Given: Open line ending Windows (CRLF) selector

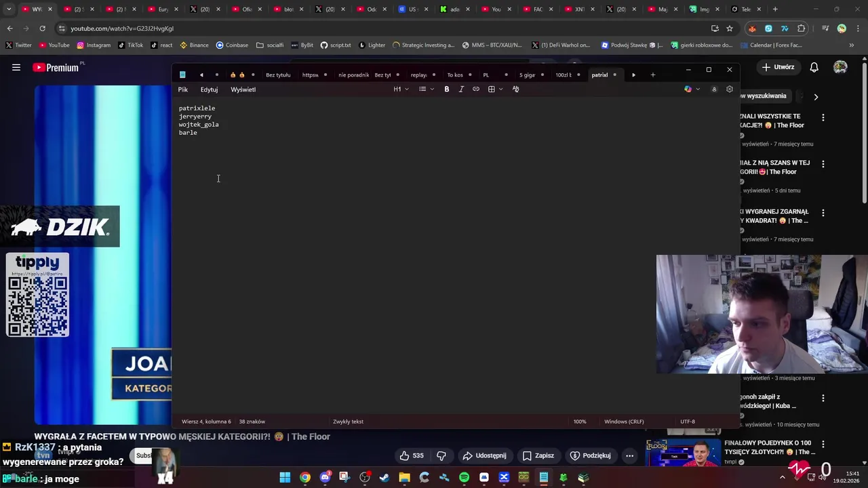Looking at the screenshot, I should click(x=624, y=422).
